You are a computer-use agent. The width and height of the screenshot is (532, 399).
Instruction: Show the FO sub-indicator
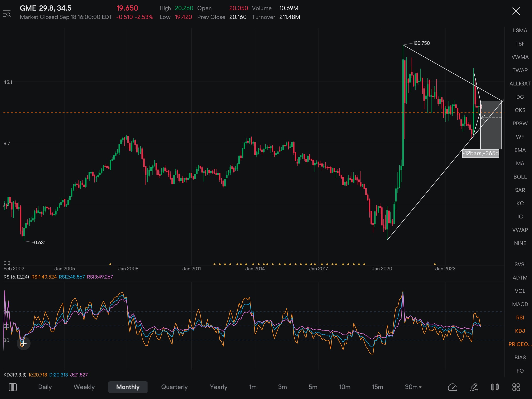(520, 371)
